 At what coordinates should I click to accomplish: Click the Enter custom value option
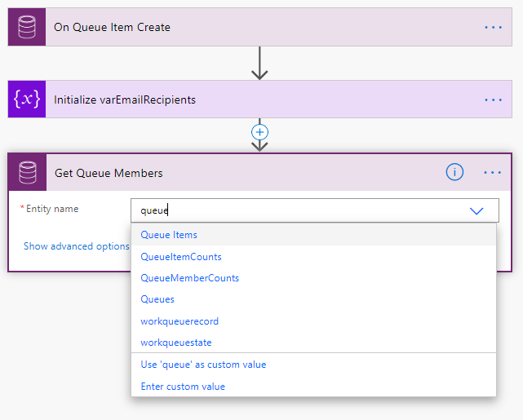point(183,387)
